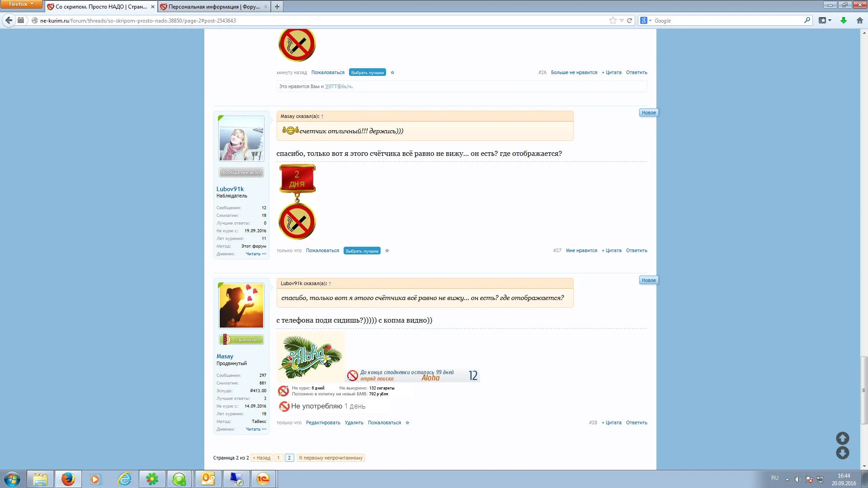Open Firefox downloads arrow icon
The image size is (868, 488).
point(843,20)
